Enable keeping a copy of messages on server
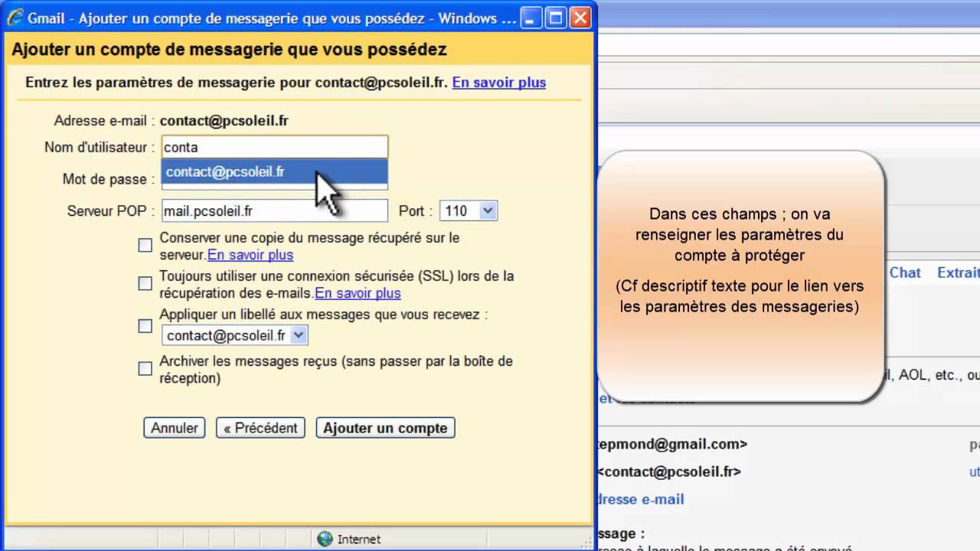 [x=145, y=245]
